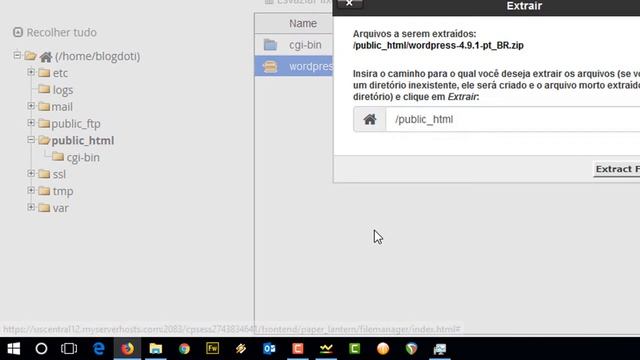This screenshot has height=360, width=640.
Task: Open the orange C application in the taskbar
Action: coord(298,349)
